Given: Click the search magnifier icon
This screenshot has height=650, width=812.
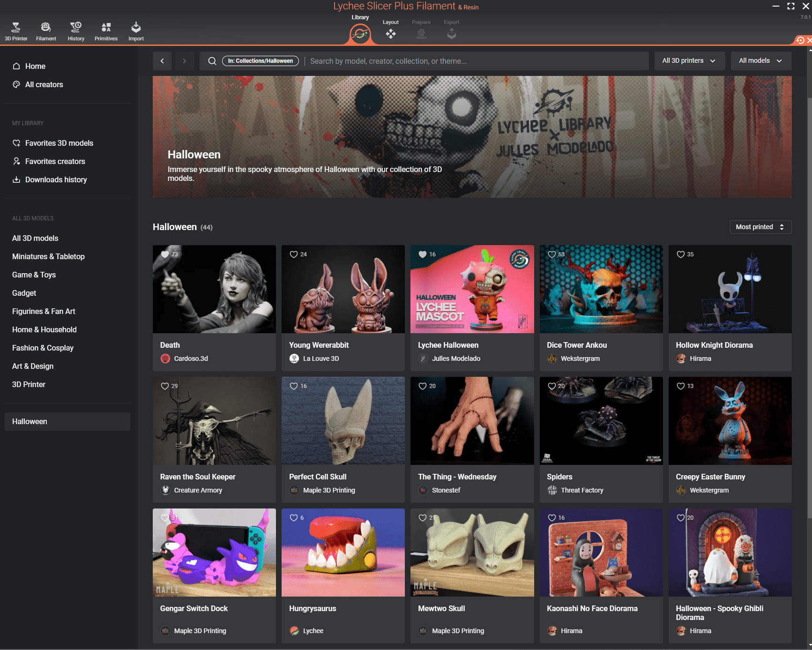Looking at the screenshot, I should pyautogui.click(x=212, y=61).
